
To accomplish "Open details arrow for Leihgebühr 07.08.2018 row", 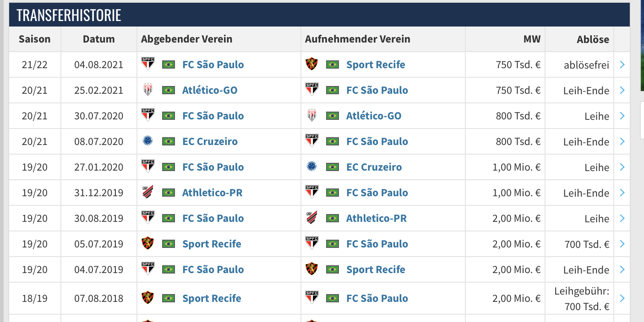I will (622, 298).
